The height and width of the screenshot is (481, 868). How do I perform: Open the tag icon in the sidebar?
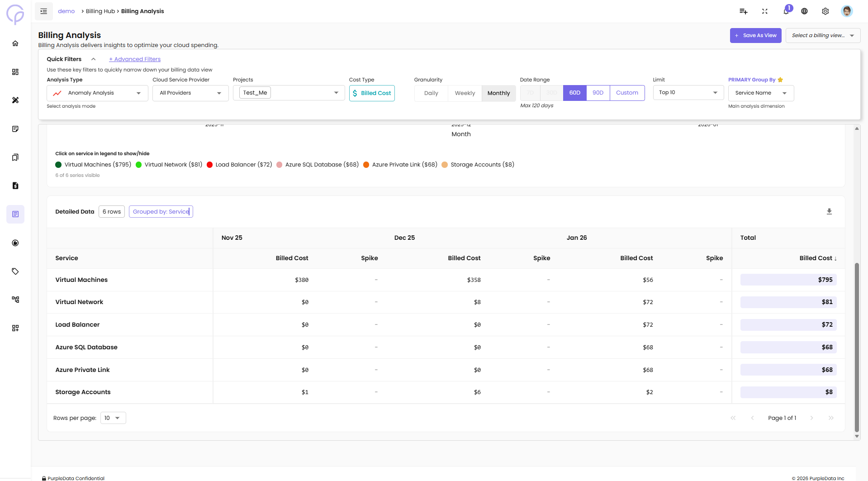(15, 271)
